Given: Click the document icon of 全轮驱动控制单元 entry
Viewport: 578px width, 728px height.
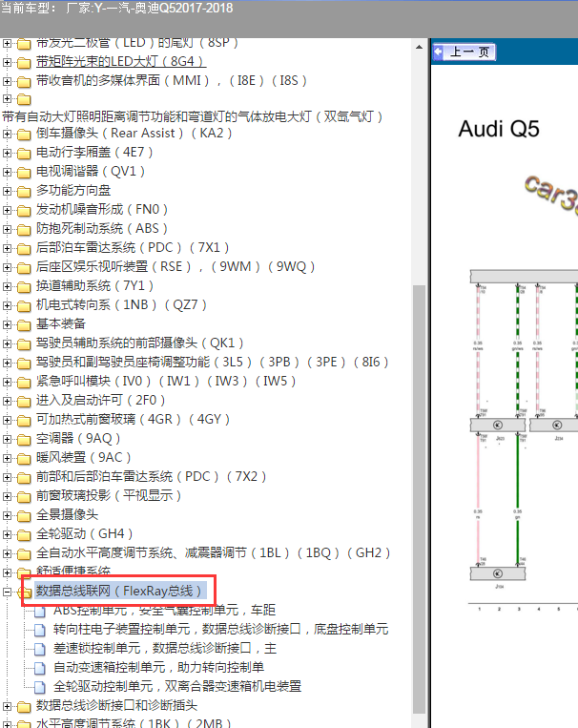Looking at the screenshot, I should (40, 687).
